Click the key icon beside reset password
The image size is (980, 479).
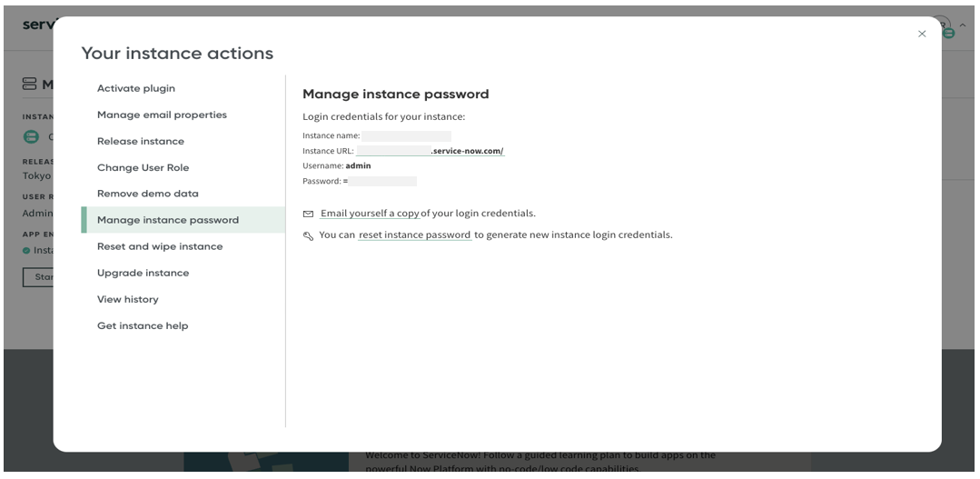click(x=308, y=235)
